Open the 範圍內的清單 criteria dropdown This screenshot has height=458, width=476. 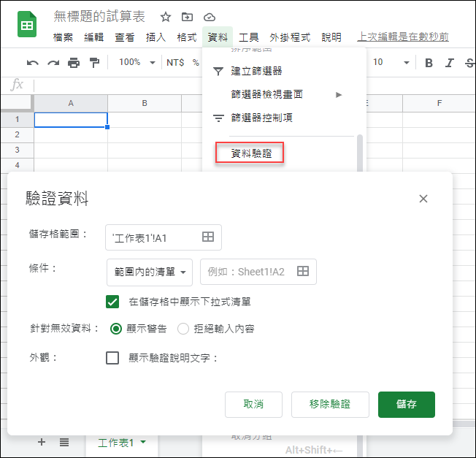(x=150, y=272)
